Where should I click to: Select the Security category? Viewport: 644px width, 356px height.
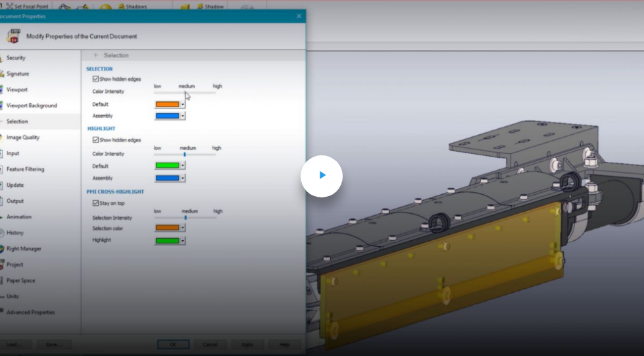tap(16, 58)
